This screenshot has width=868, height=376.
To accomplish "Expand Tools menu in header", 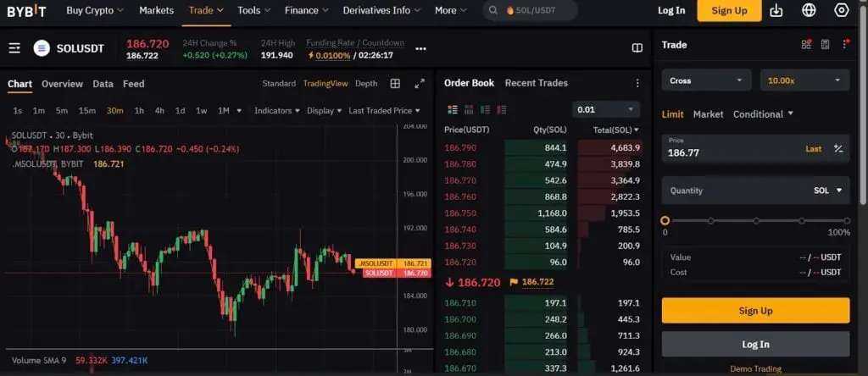I will [254, 10].
